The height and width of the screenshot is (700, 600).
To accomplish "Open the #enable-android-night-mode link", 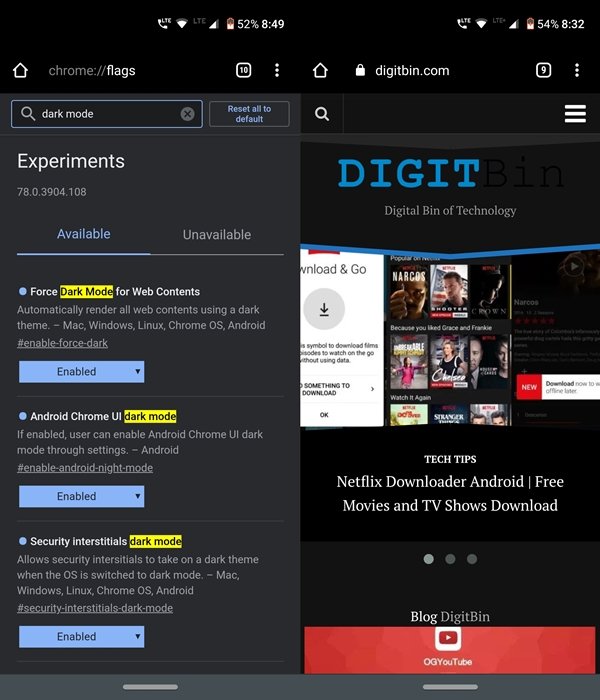I will pyautogui.click(x=85, y=467).
